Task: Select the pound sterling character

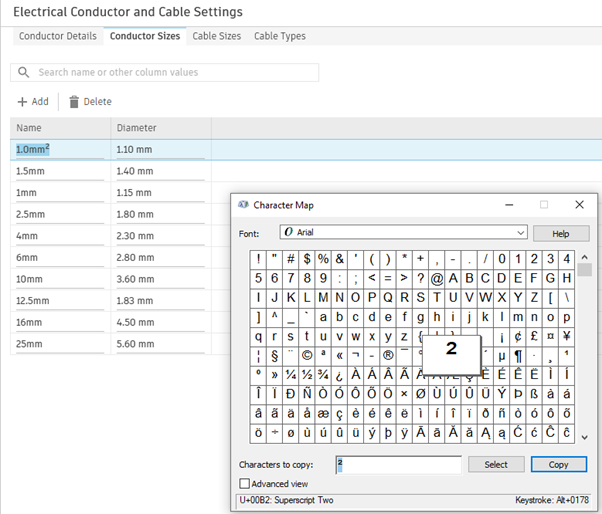Action: tap(534, 336)
